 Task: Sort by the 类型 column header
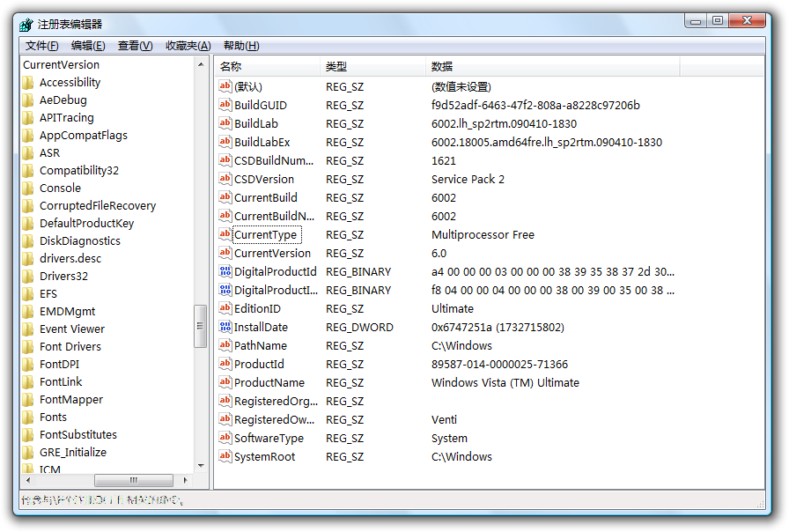[x=372, y=66]
